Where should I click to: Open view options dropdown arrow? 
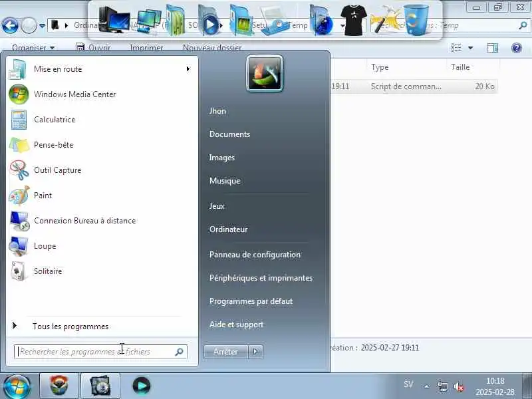pos(471,48)
